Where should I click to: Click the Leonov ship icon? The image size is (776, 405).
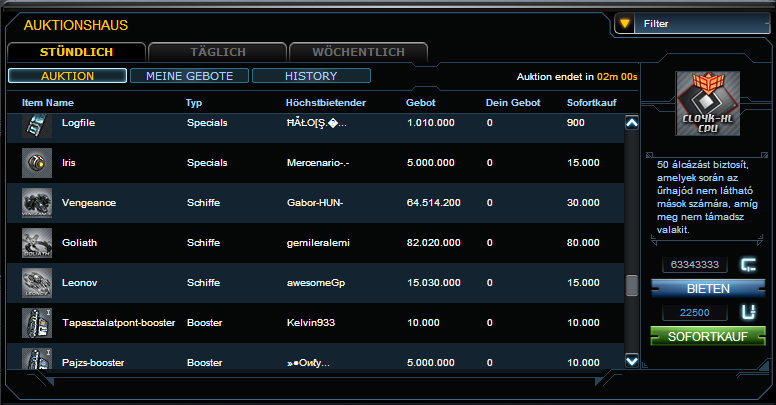37,283
